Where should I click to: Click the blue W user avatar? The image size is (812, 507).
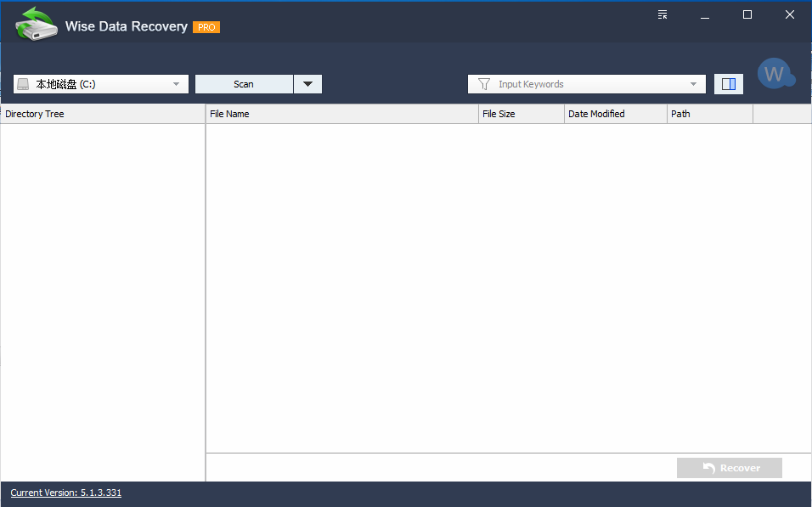[775, 74]
